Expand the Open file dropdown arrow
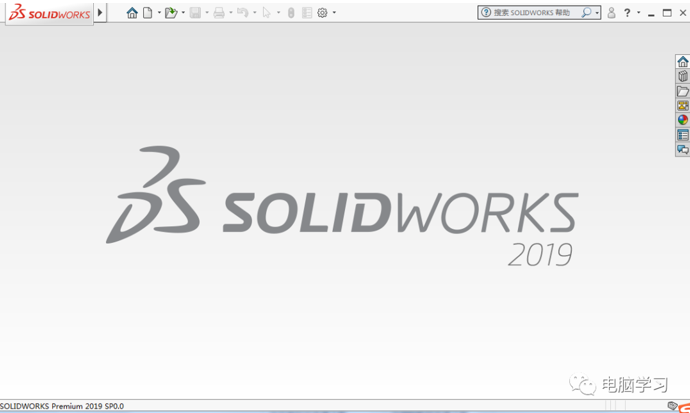 pyautogui.click(x=183, y=13)
